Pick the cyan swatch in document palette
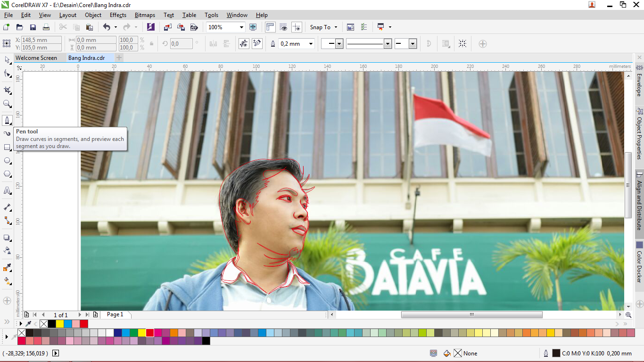The width and height of the screenshot is (644, 362). tap(68, 324)
